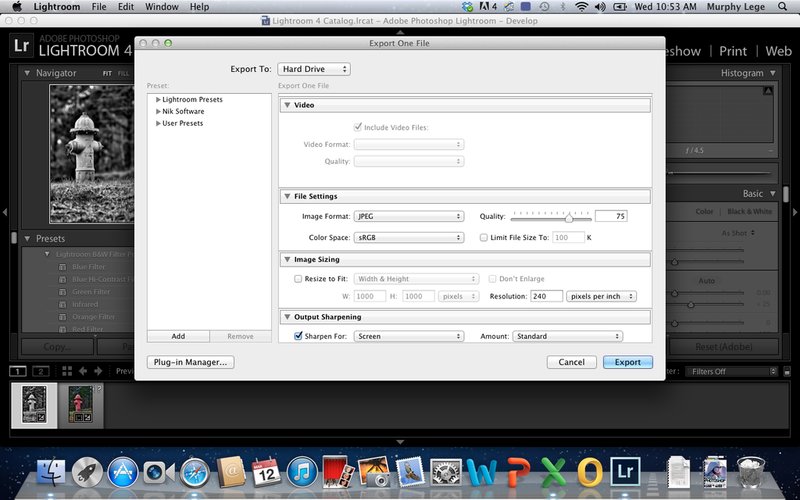This screenshot has height=500, width=800.
Task: Open the File menu
Action: (99, 7)
